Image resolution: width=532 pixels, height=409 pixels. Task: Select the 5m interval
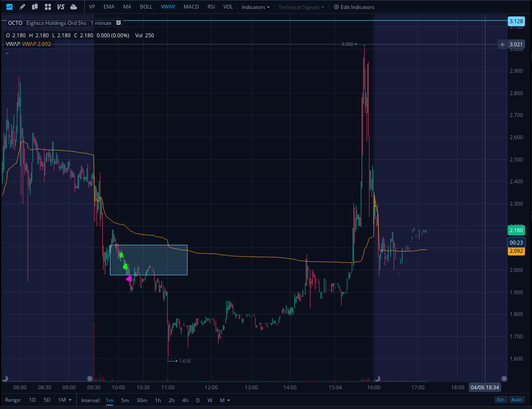click(125, 400)
